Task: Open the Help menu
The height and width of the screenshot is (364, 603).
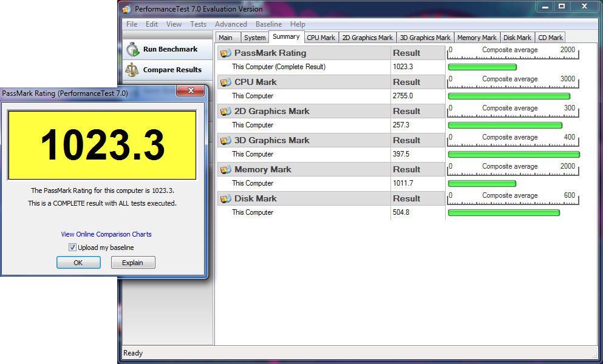Action: point(298,24)
